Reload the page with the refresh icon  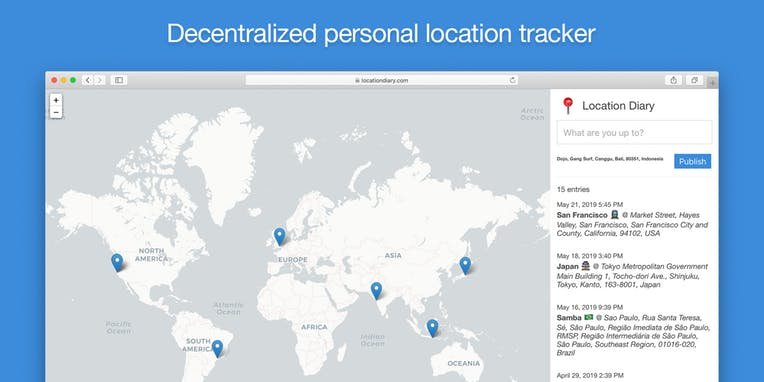[512, 80]
